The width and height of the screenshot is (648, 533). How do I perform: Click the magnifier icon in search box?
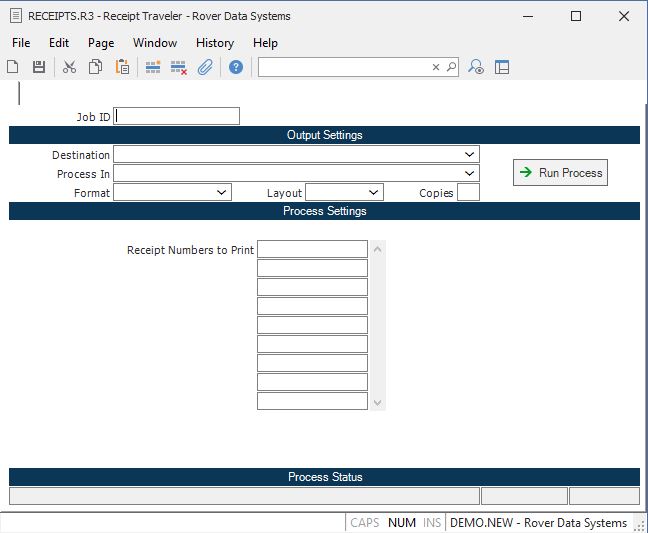point(451,67)
